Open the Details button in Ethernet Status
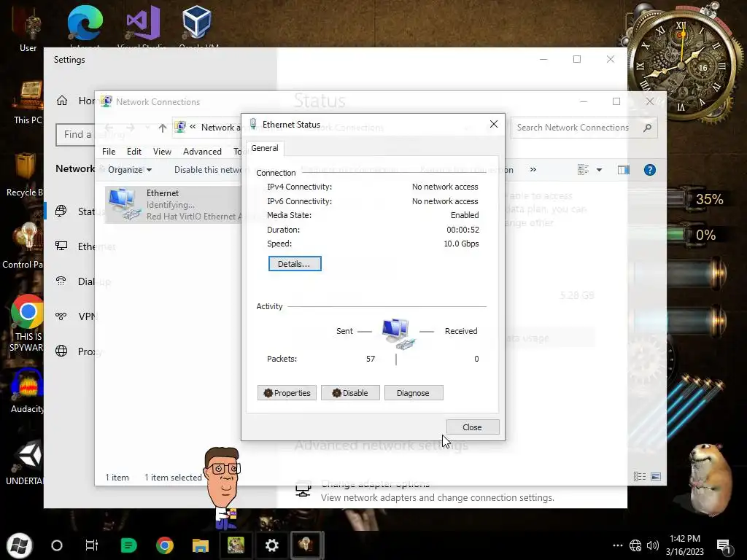 [295, 264]
